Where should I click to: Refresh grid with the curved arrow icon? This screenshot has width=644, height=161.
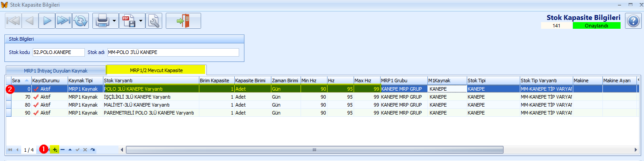(92, 150)
